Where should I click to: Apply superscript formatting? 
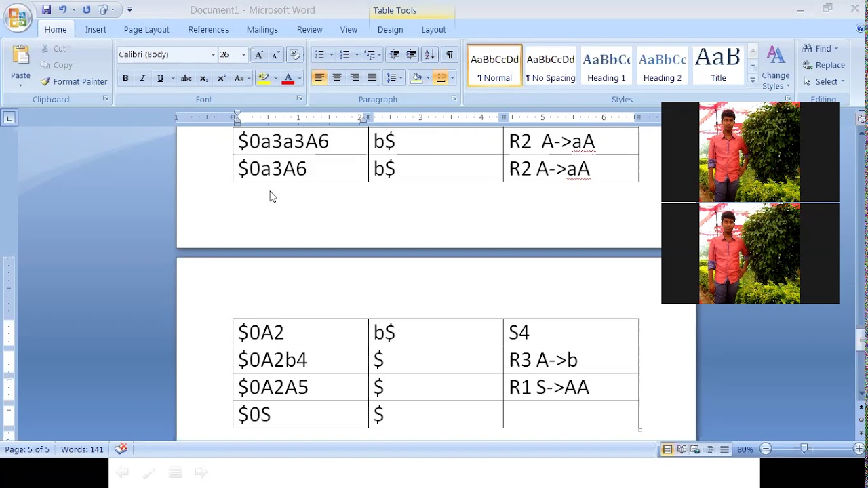[221, 79]
